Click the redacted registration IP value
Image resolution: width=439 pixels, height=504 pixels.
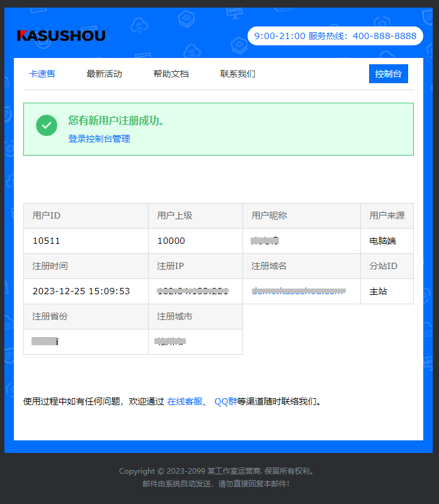point(193,291)
